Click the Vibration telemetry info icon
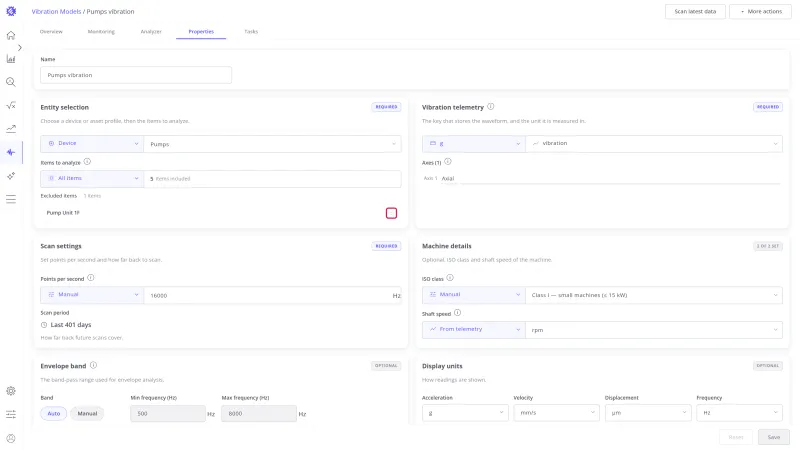This screenshot has width=800, height=450. pos(490,107)
